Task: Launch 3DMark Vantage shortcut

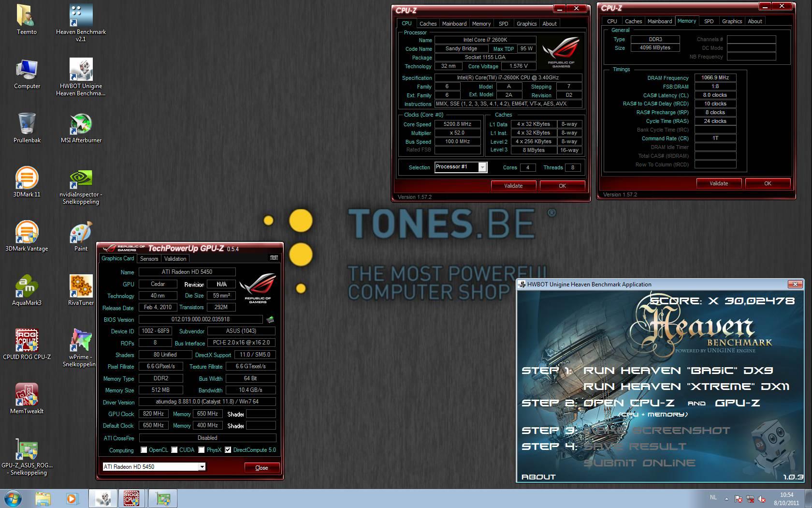Action: (27, 236)
